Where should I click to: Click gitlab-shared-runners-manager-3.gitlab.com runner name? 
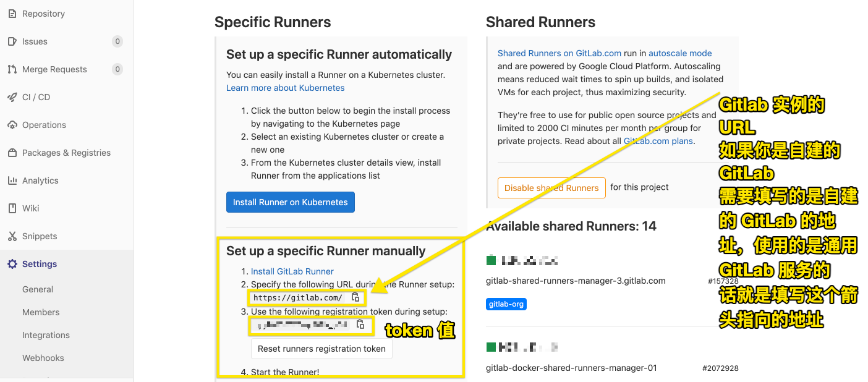[576, 281]
